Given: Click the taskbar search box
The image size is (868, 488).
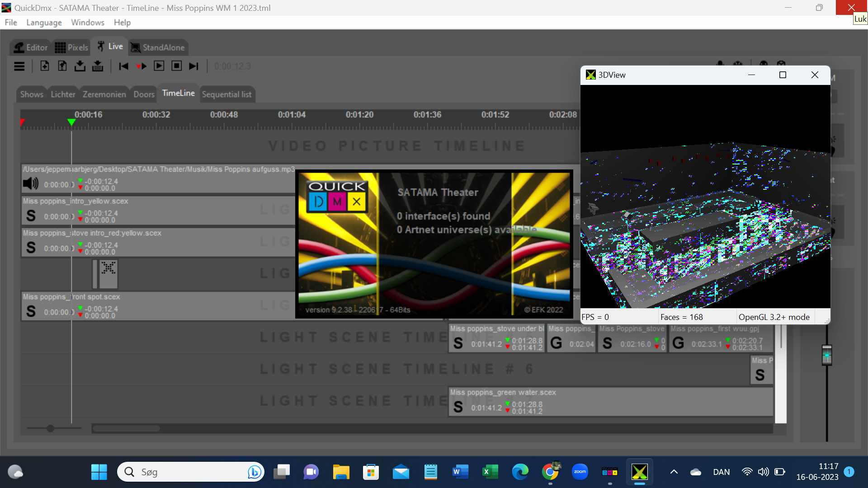Looking at the screenshot, I should pyautogui.click(x=191, y=472).
